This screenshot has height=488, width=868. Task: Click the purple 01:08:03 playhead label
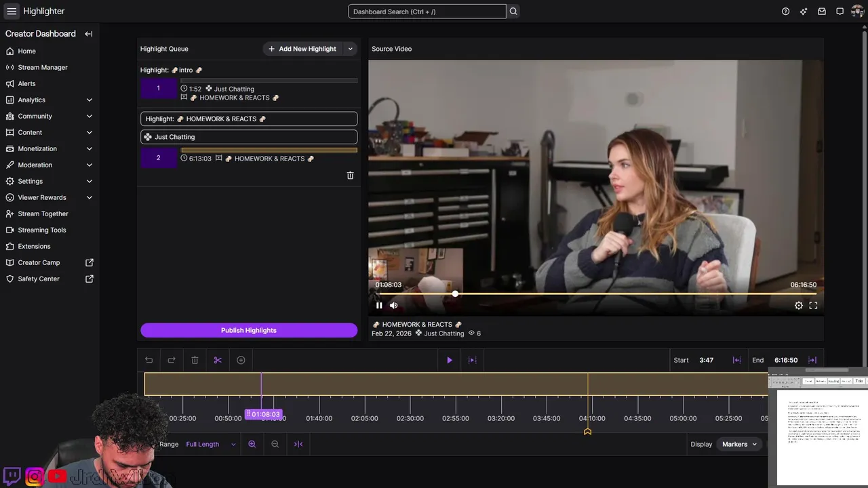[262, 414]
